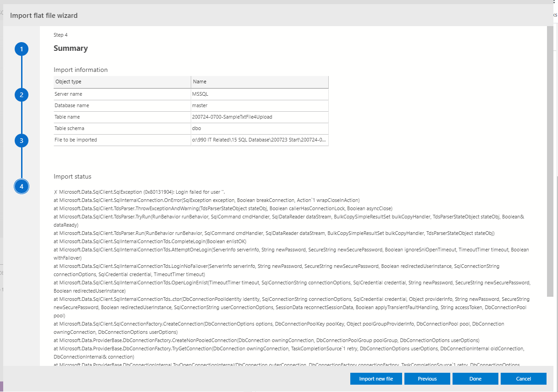Image resolution: width=558 pixels, height=392 pixels.
Task: Cancel the import wizard
Action: click(x=524, y=379)
